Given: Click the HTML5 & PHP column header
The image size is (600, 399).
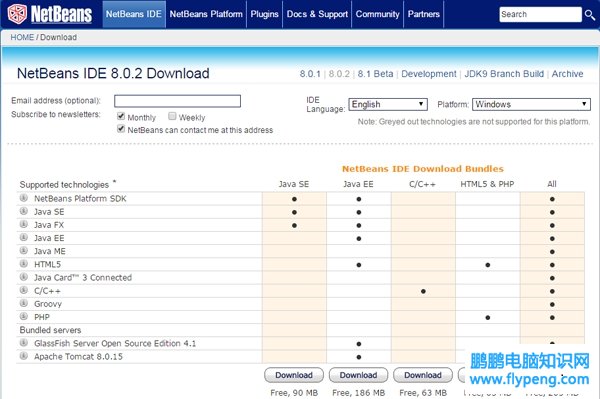Looking at the screenshot, I should point(487,184).
